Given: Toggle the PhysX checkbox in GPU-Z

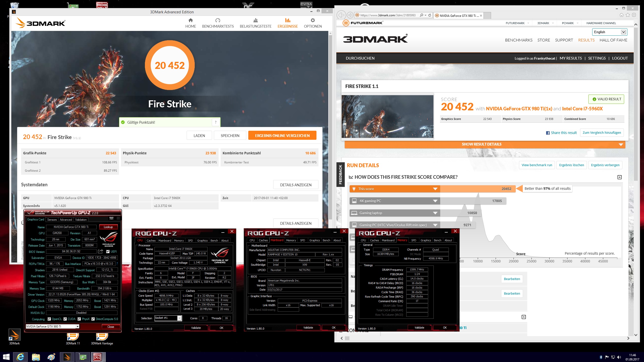Looking at the screenshot, I should [x=79, y=319].
